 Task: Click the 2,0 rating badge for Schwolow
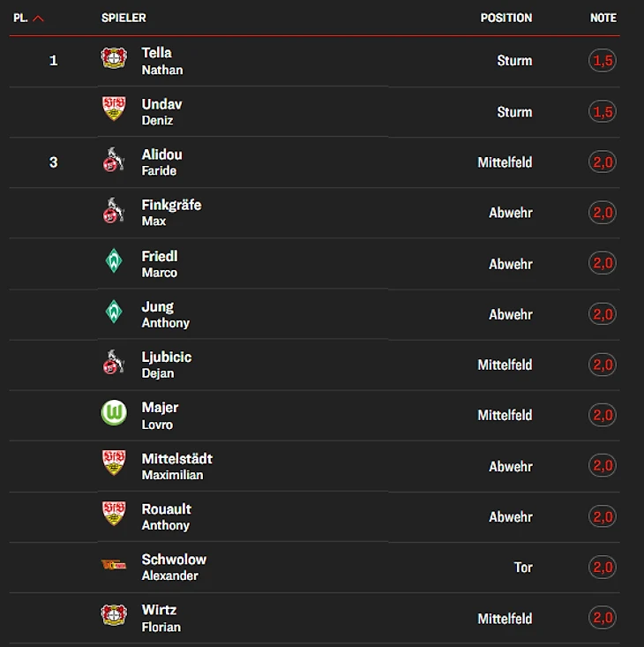click(603, 567)
